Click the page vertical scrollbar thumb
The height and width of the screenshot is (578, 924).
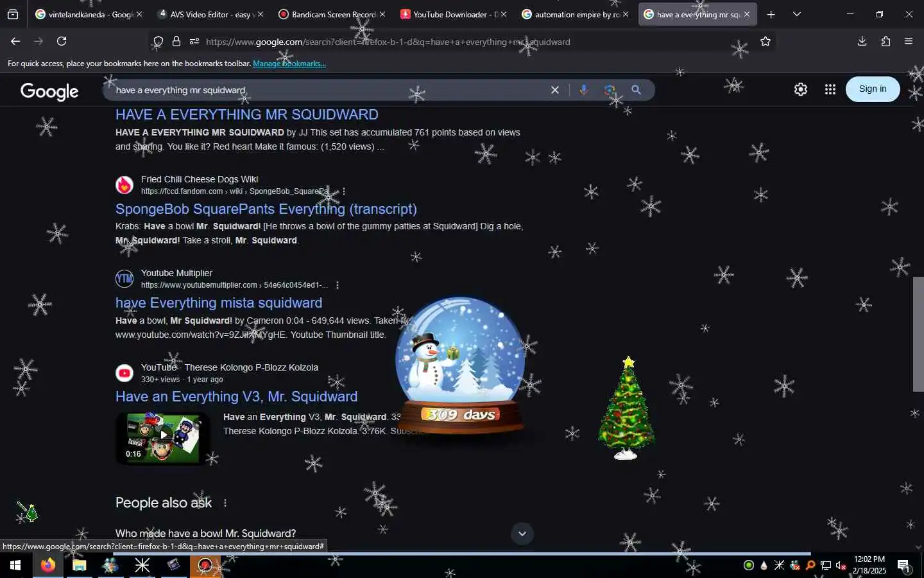pos(918,334)
